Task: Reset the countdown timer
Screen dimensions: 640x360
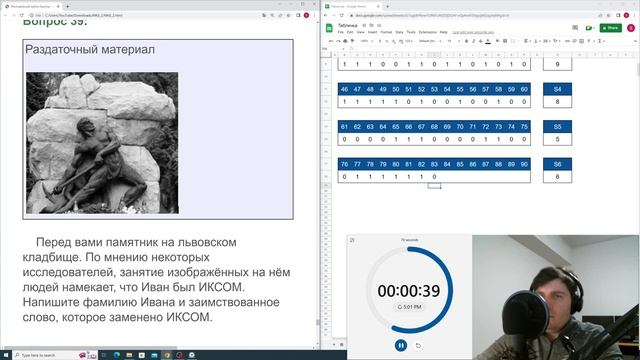Action: pyautogui.click(x=418, y=345)
